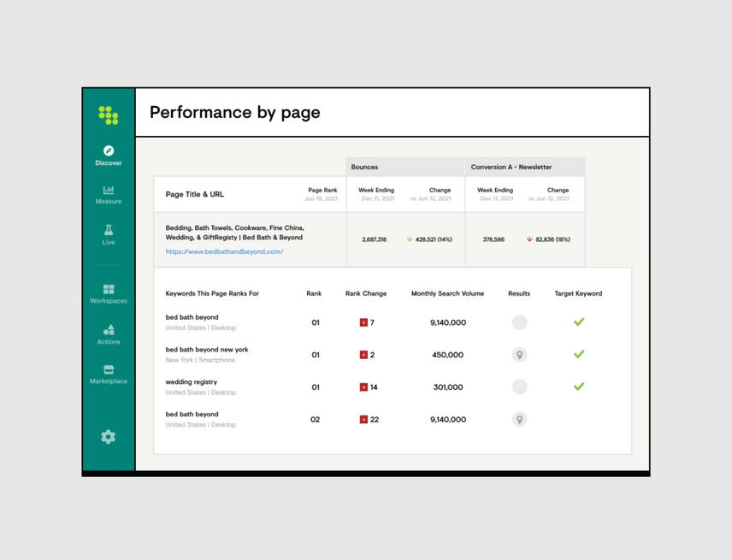Click location pin result in rank 02 row
The width and height of the screenshot is (732, 560).
click(x=520, y=420)
